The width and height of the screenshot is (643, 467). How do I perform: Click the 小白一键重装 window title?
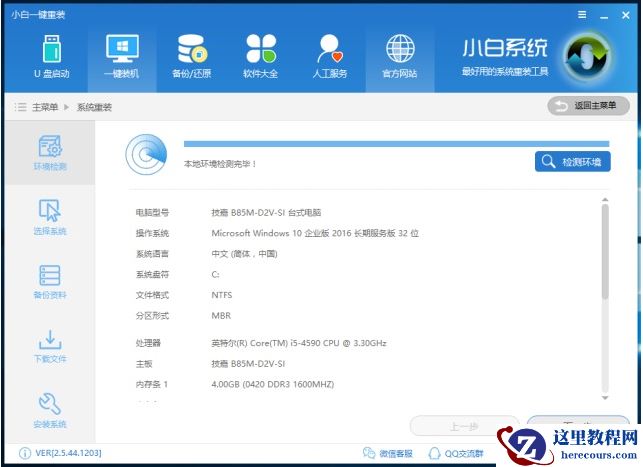pyautogui.click(x=38, y=15)
